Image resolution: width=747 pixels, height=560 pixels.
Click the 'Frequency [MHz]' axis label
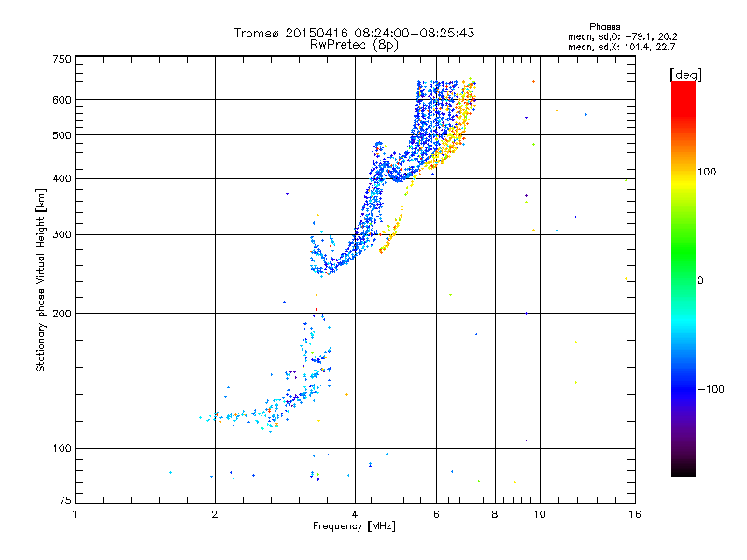pos(354,526)
